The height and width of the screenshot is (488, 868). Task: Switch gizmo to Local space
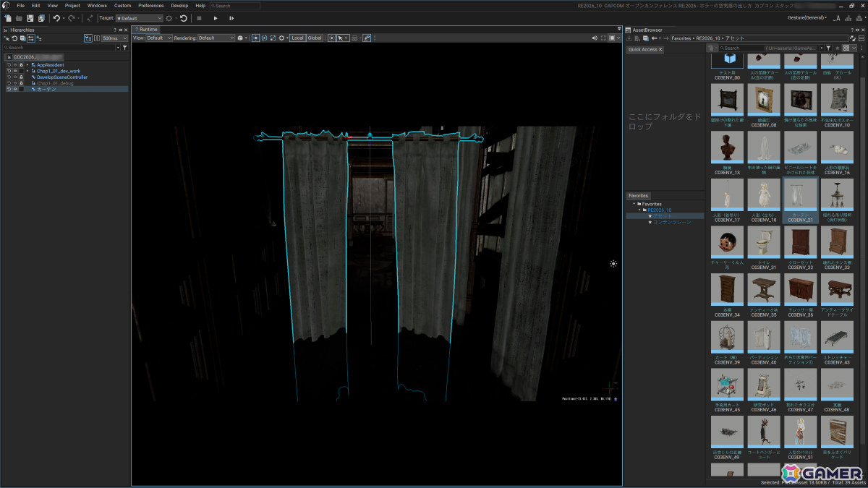pos(297,38)
